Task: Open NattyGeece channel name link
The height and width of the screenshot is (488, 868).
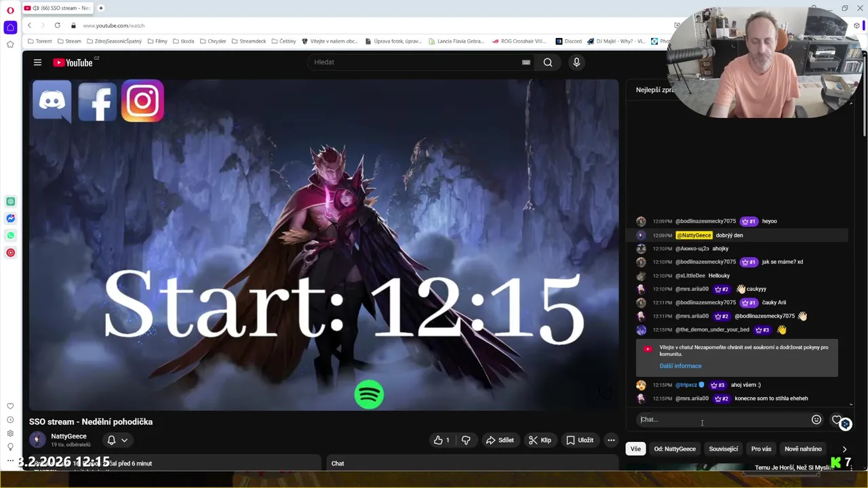Action: [x=68, y=436]
